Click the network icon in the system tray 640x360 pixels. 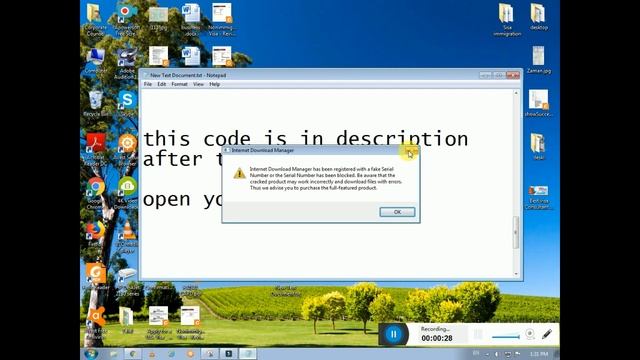(x=507, y=354)
